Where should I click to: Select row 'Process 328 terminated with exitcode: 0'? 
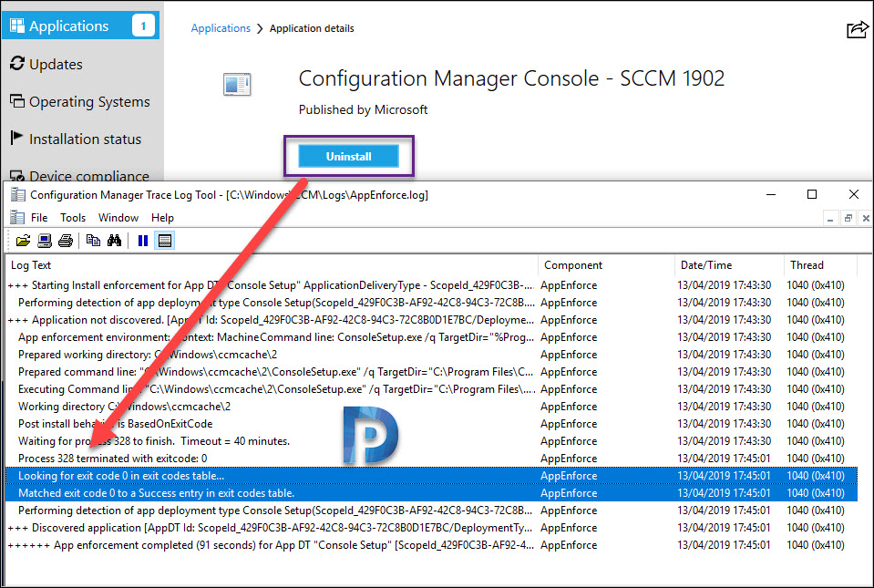431,458
